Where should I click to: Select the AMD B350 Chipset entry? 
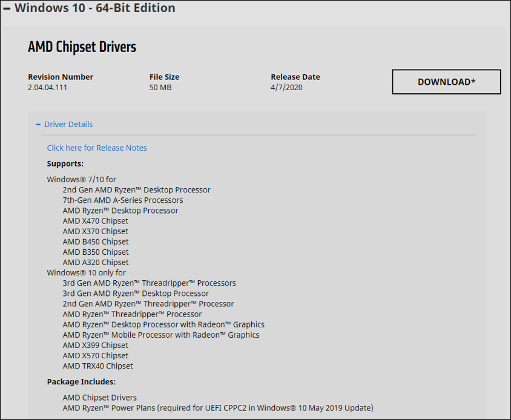tap(96, 252)
